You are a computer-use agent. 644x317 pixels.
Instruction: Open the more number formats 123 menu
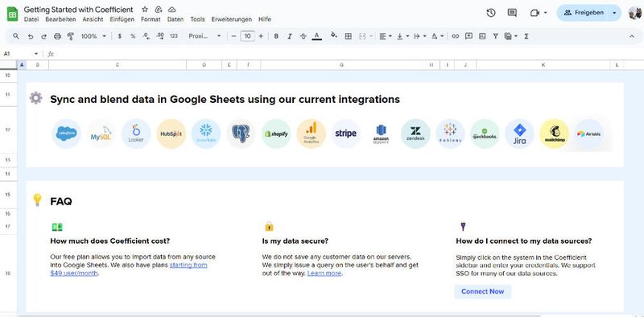coord(174,36)
